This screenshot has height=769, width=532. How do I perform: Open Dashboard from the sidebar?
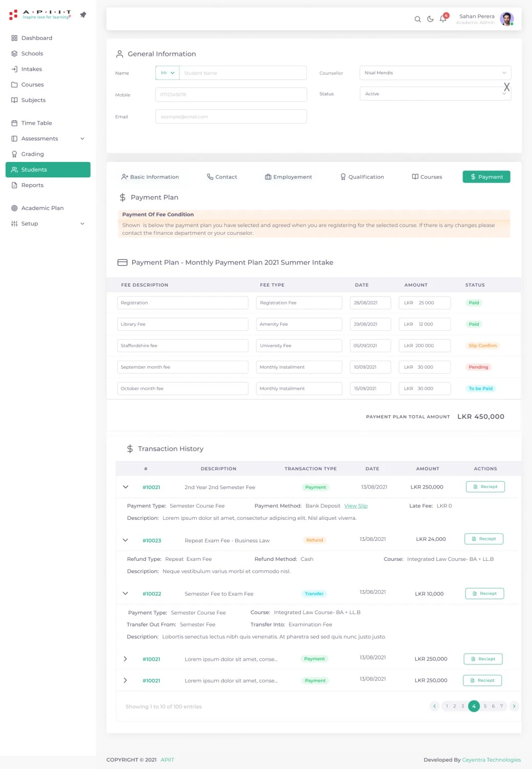36,38
